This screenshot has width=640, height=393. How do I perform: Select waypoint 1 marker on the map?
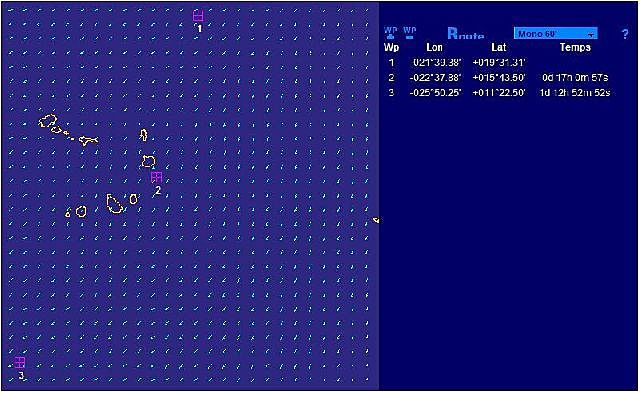click(x=198, y=16)
